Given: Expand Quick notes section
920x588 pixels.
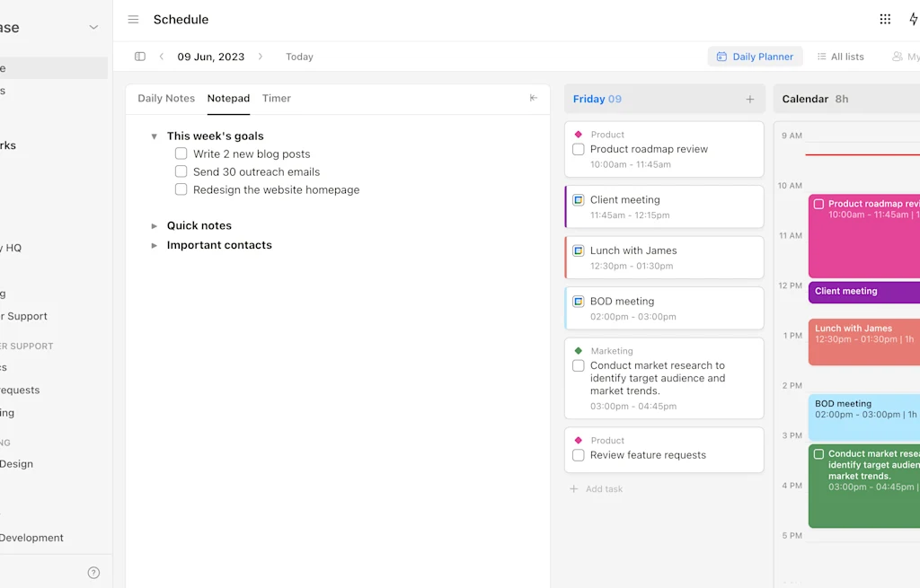Looking at the screenshot, I should pyautogui.click(x=154, y=225).
